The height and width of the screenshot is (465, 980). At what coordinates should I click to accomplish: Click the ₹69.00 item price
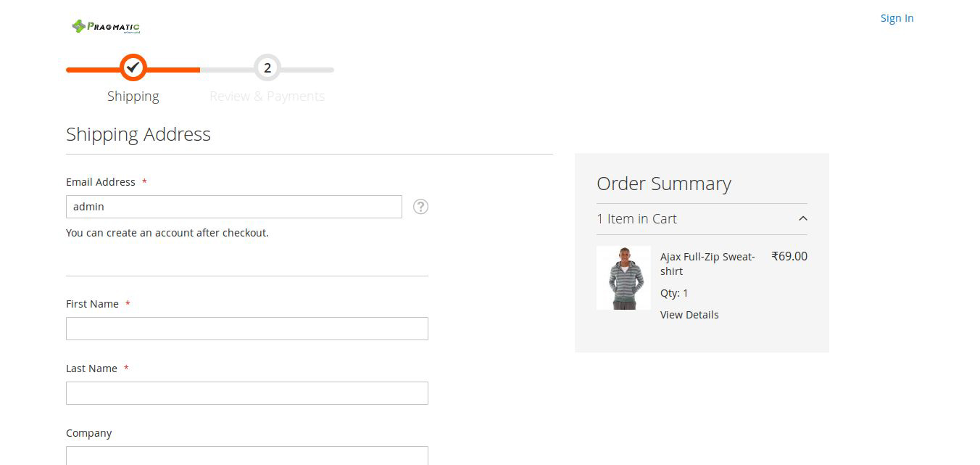tap(789, 256)
